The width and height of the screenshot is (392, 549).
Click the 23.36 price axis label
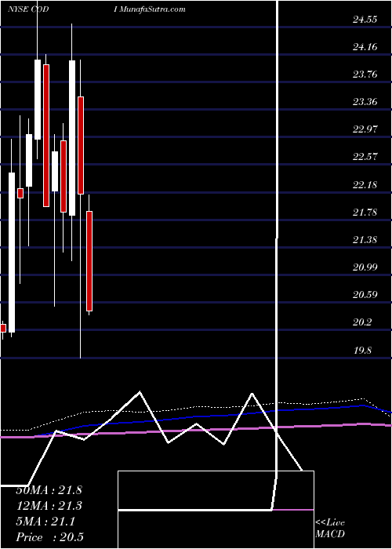point(365,102)
